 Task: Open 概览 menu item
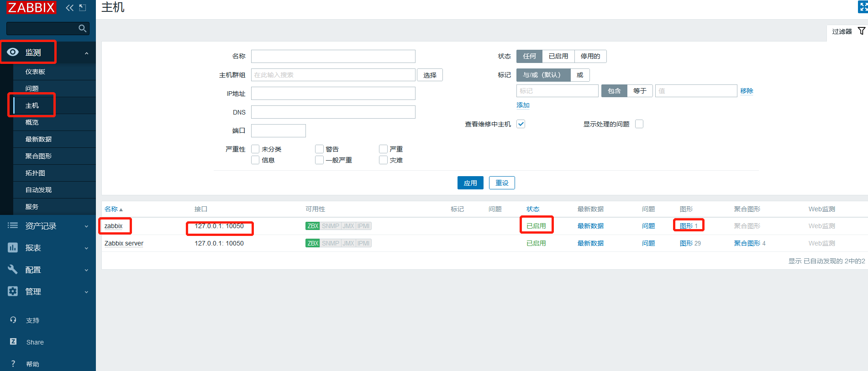(x=54, y=122)
